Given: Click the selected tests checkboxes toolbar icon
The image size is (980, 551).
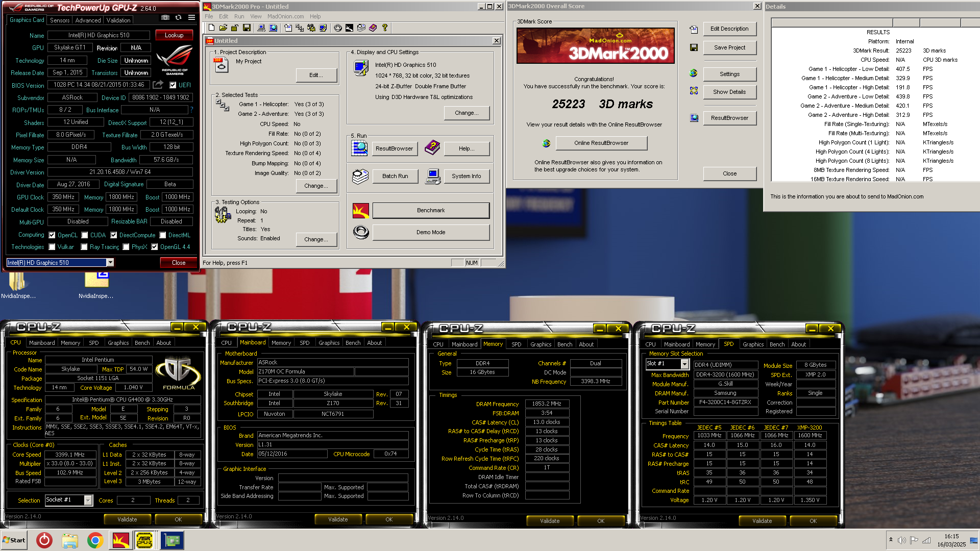Looking at the screenshot, I should pyautogui.click(x=300, y=28).
